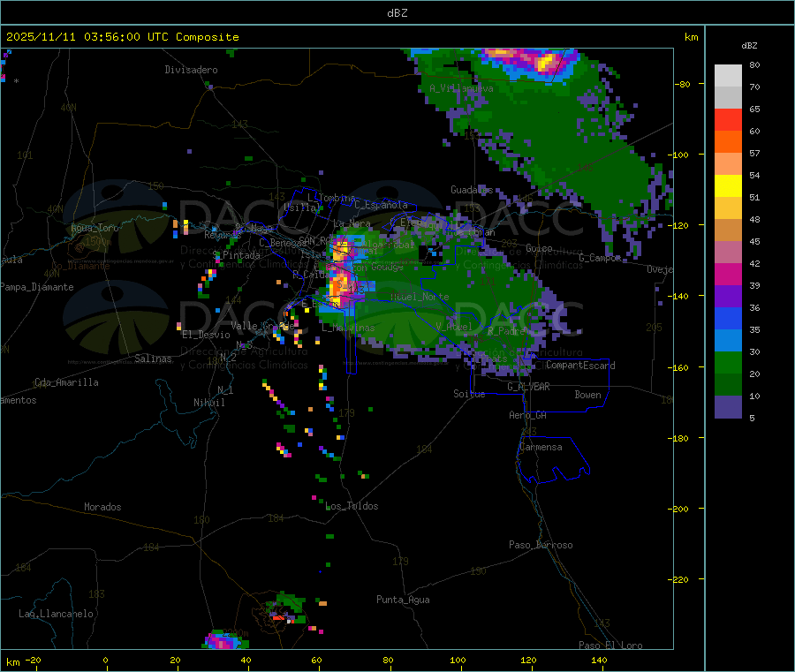Click the Valle_Grande map label
The image size is (795, 672).
coord(262,326)
